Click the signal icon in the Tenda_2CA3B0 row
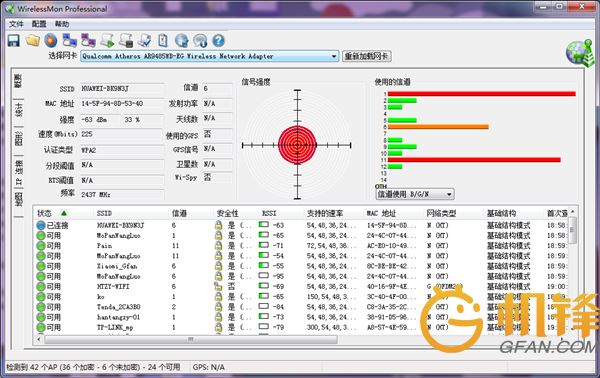The height and width of the screenshot is (378, 600). [264, 306]
